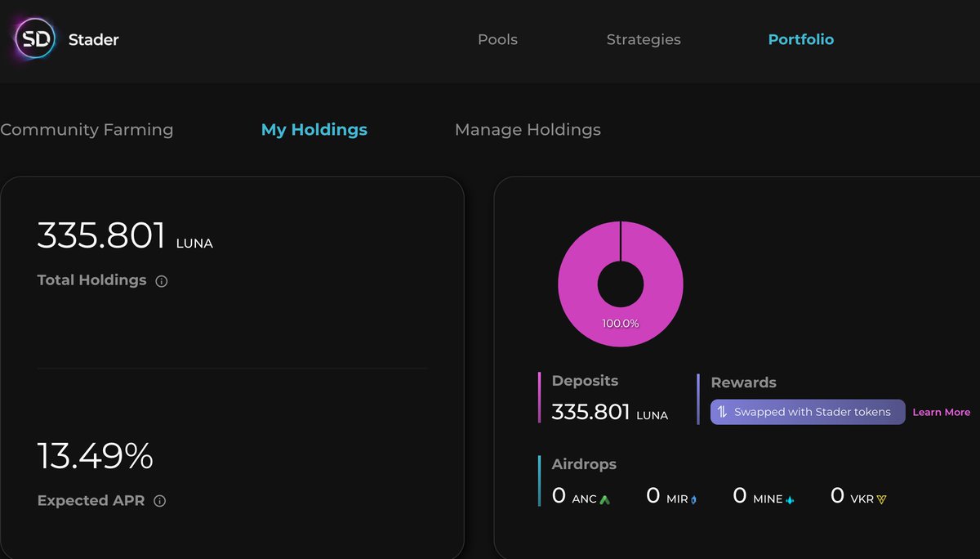
Task: Click the 335.801 LUNA Total Holdings value
Action: click(x=125, y=235)
